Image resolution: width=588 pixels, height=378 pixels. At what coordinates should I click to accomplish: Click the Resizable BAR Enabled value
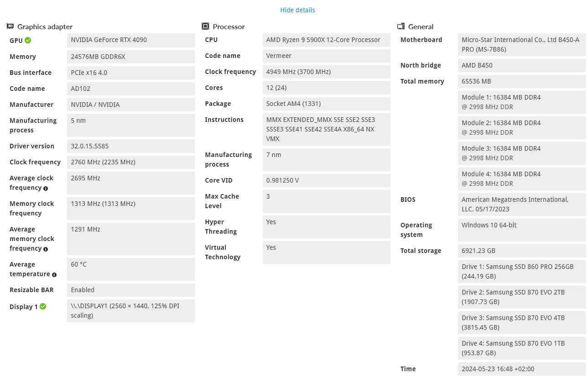131,290
